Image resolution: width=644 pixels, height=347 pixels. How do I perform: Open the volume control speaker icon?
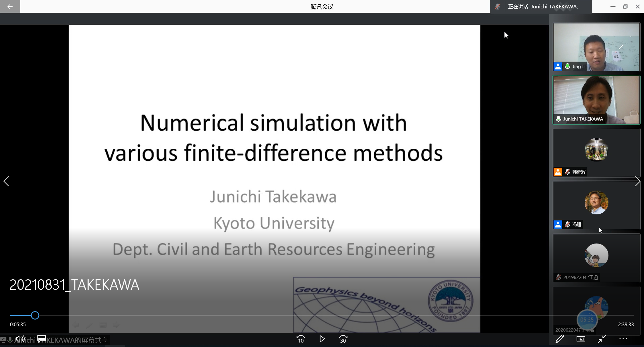(x=20, y=339)
